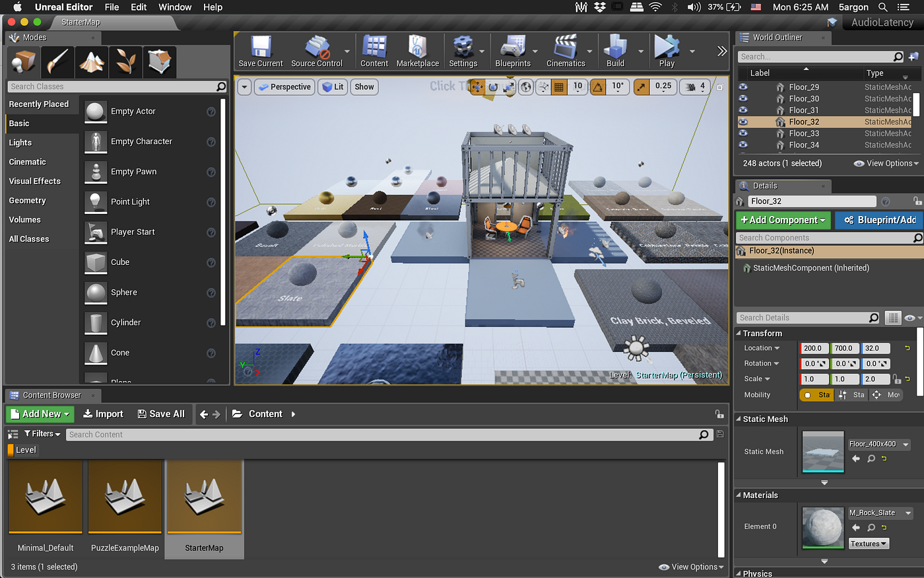Toggle scale snapping in viewport
Image resolution: width=924 pixels, height=578 pixels.
[642, 87]
